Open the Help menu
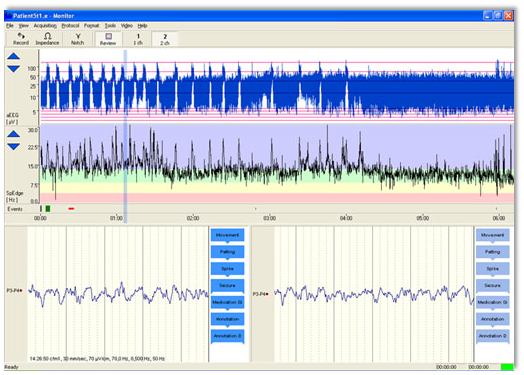The width and height of the screenshot is (524, 375). click(x=142, y=25)
